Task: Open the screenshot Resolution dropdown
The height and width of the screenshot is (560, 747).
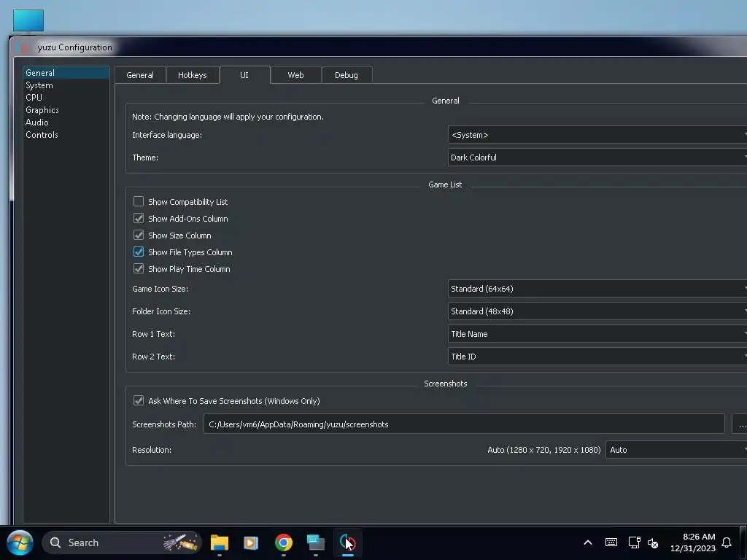Action: click(x=676, y=449)
